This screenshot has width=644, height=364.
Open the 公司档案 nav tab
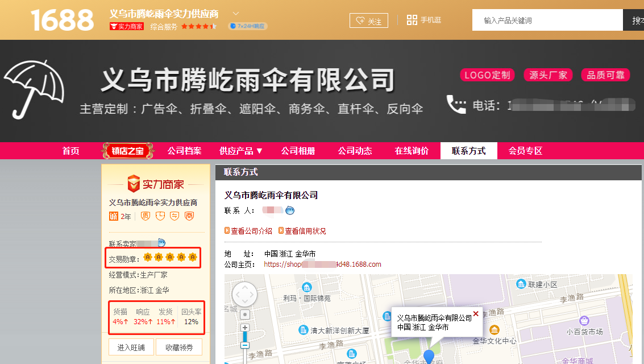click(184, 151)
